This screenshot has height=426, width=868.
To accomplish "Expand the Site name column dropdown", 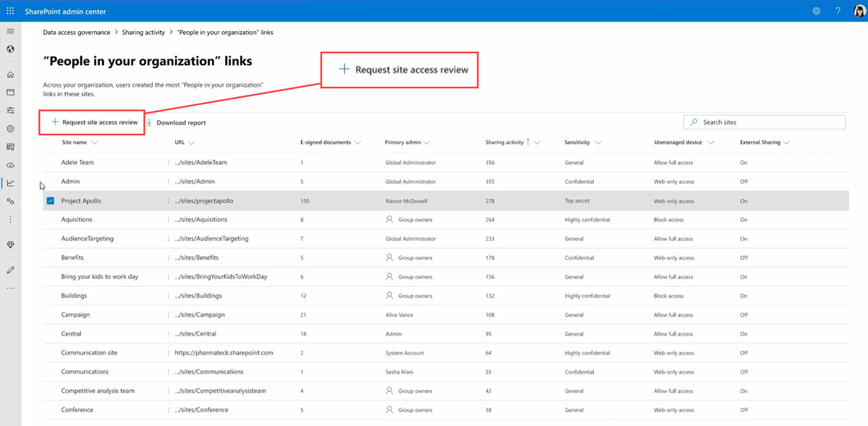I will tap(95, 143).
